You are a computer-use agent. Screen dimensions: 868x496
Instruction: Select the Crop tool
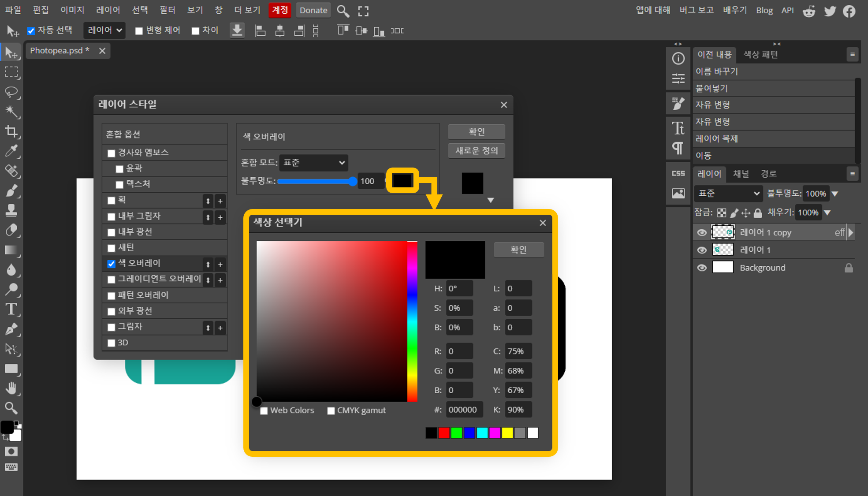tap(11, 131)
